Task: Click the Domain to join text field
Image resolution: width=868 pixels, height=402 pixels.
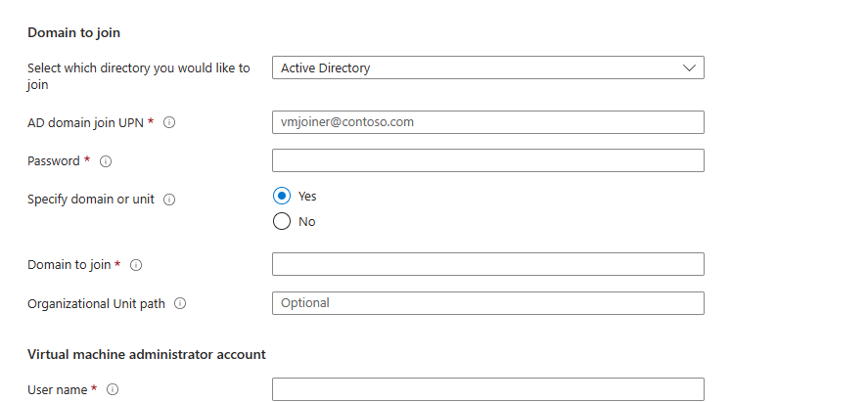Action: [x=487, y=264]
